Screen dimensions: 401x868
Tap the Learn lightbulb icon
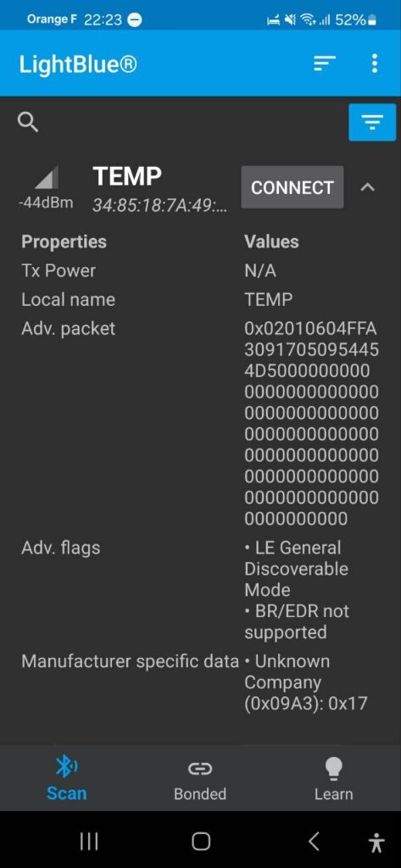coord(333,768)
